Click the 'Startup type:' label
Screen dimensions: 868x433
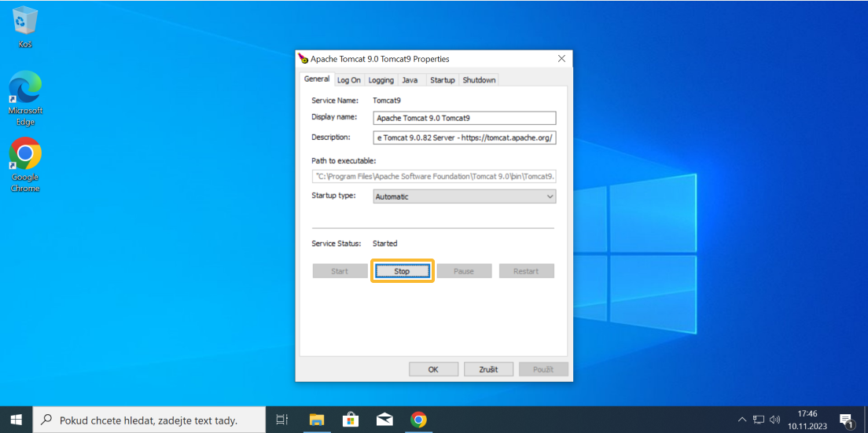click(334, 195)
